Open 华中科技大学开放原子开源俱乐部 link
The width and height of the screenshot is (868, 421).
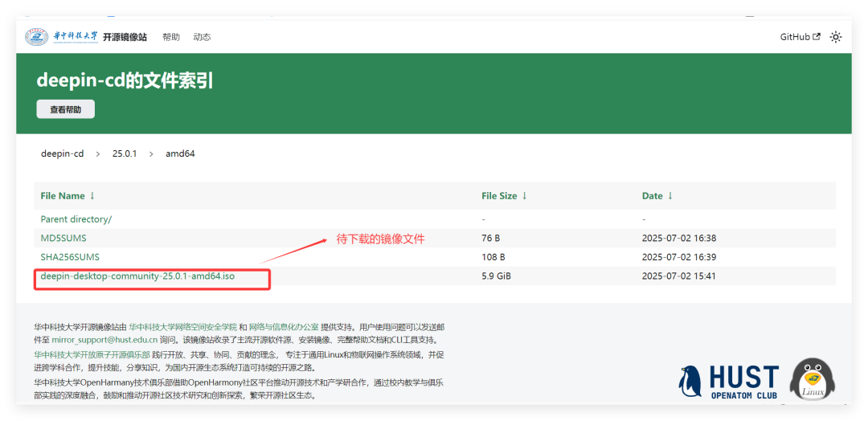pos(92,354)
